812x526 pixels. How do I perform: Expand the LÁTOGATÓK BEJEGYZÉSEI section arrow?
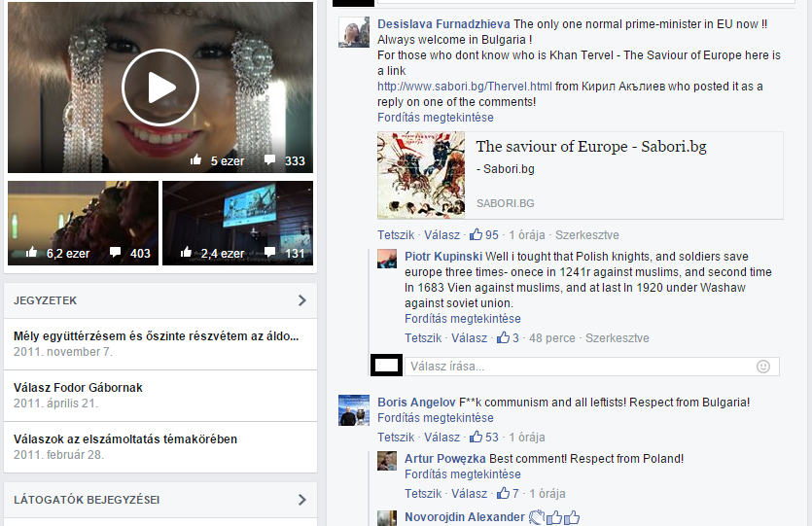pos(302,500)
